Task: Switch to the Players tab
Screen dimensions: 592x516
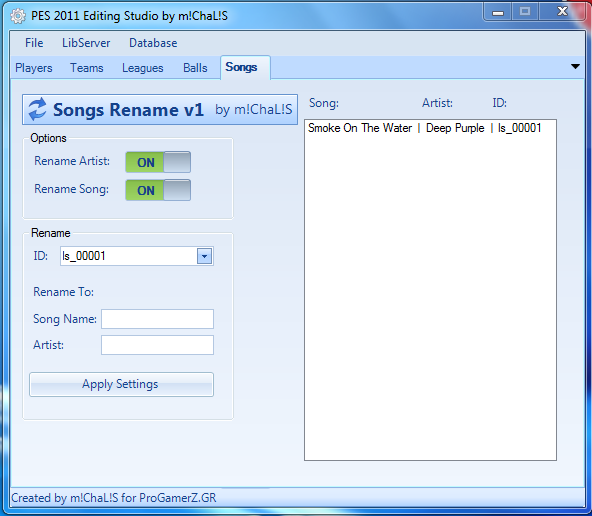Action: tap(34, 68)
